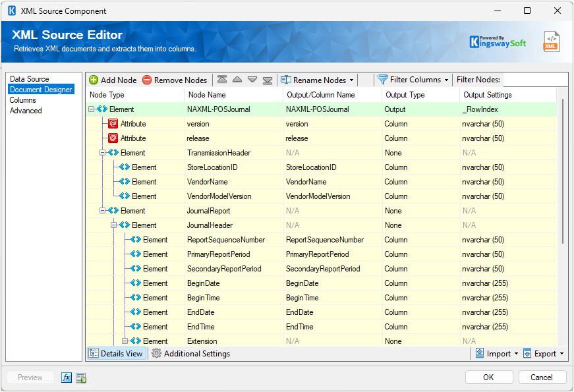Image resolution: width=574 pixels, height=392 pixels.
Task: Click the version attribute @ icon
Action: coord(113,124)
